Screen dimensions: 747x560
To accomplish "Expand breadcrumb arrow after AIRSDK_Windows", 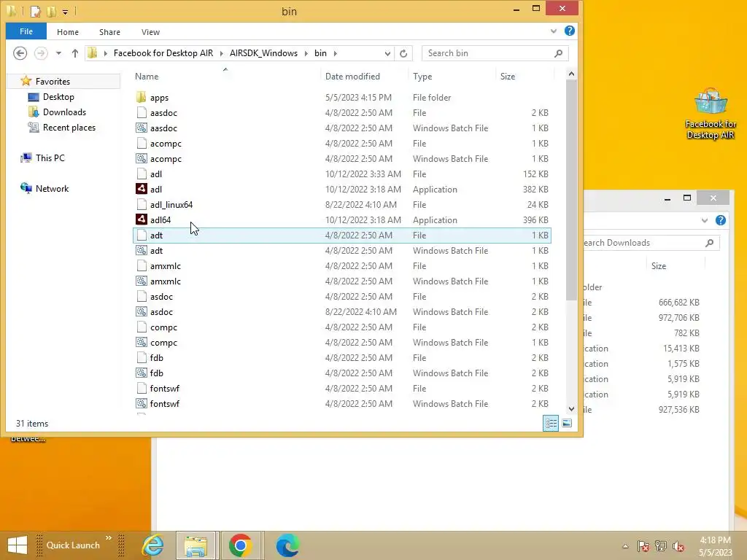I will pos(306,52).
